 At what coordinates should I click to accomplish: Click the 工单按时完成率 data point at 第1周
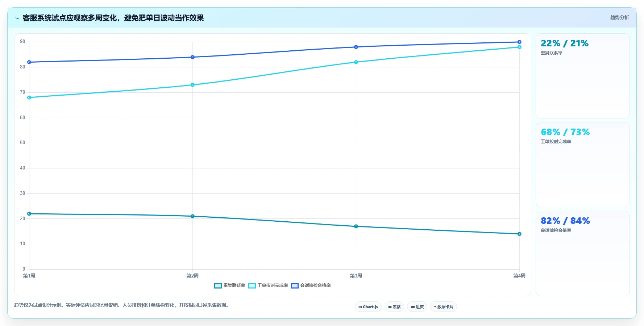click(x=29, y=97)
